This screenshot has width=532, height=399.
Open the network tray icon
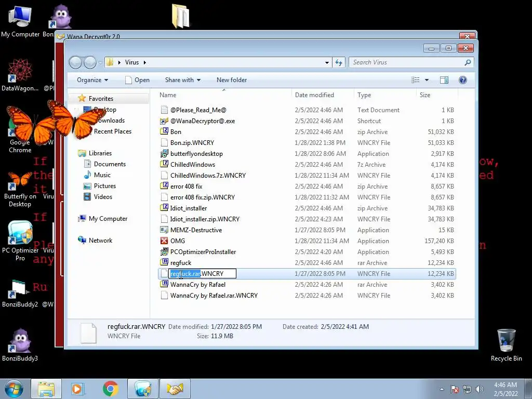click(467, 389)
